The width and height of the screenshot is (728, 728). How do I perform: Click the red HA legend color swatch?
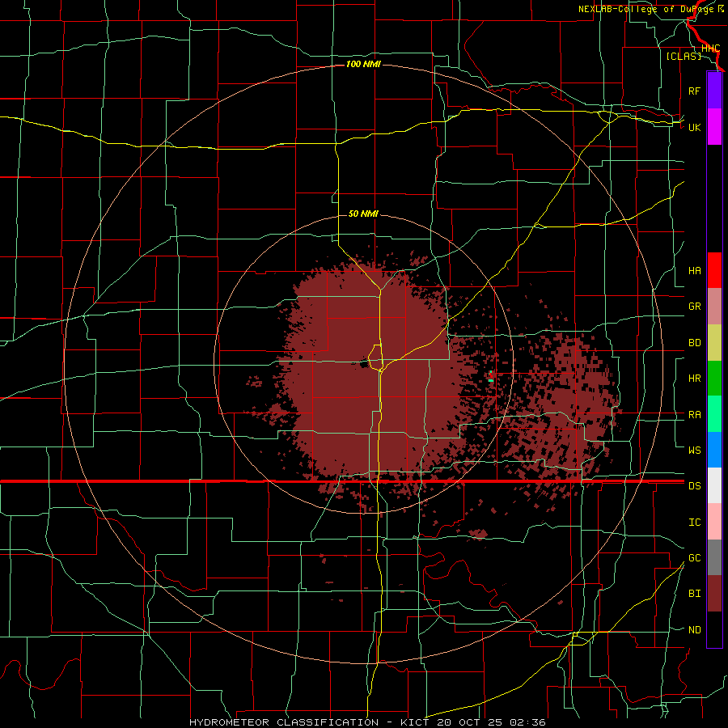click(714, 270)
